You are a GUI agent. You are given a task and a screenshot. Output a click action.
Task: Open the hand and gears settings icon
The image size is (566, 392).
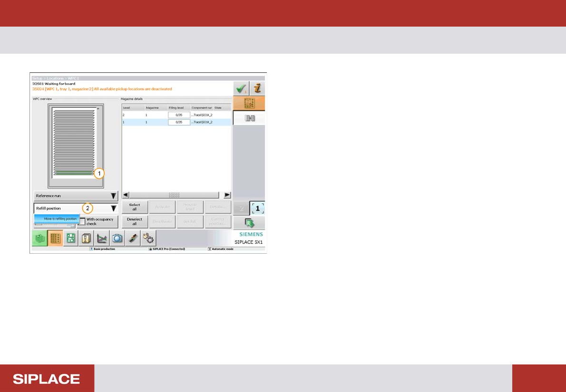coord(148,239)
